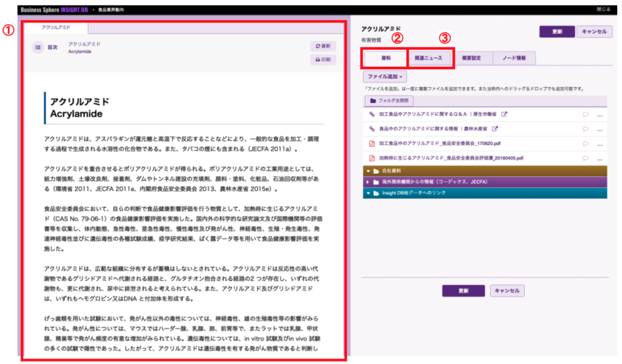
Task: Click the bottom キャンセル button
Action: (507, 291)
